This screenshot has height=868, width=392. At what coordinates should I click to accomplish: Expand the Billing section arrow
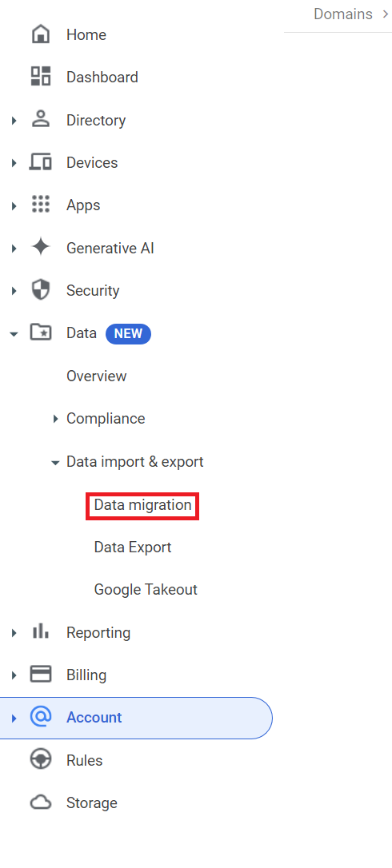14,675
